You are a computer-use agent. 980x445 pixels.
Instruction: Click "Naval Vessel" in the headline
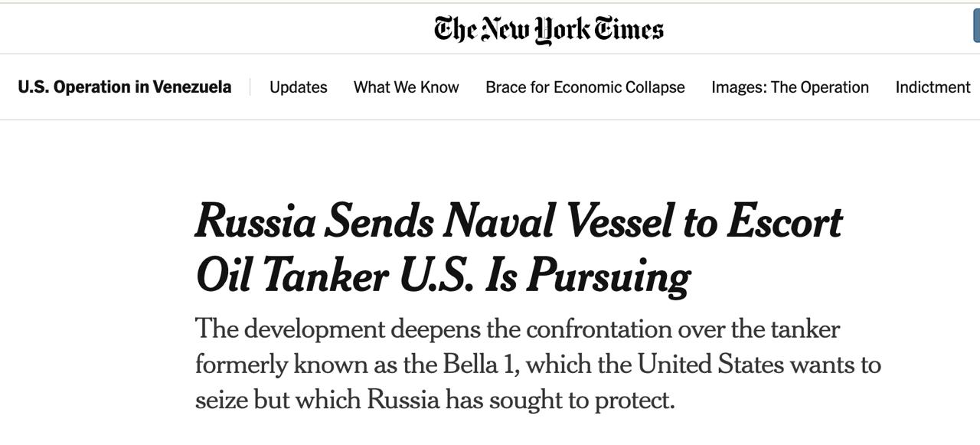558,221
